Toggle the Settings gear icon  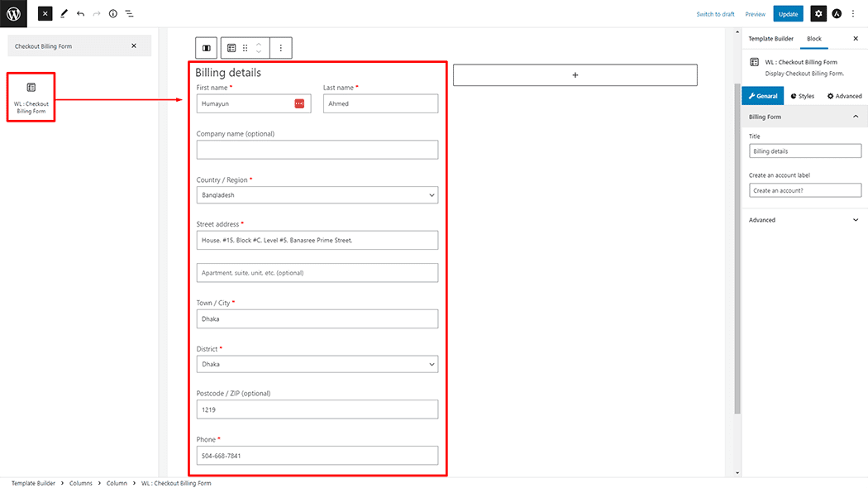click(818, 14)
